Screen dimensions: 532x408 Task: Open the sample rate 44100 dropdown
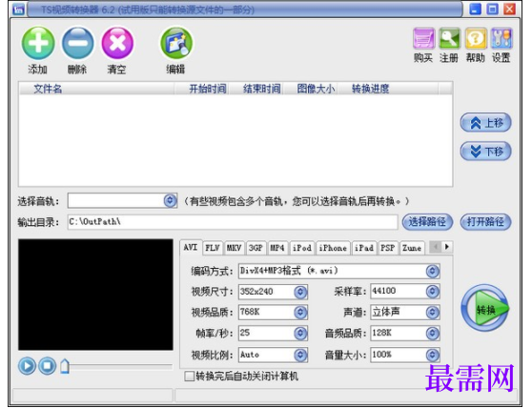(x=432, y=292)
